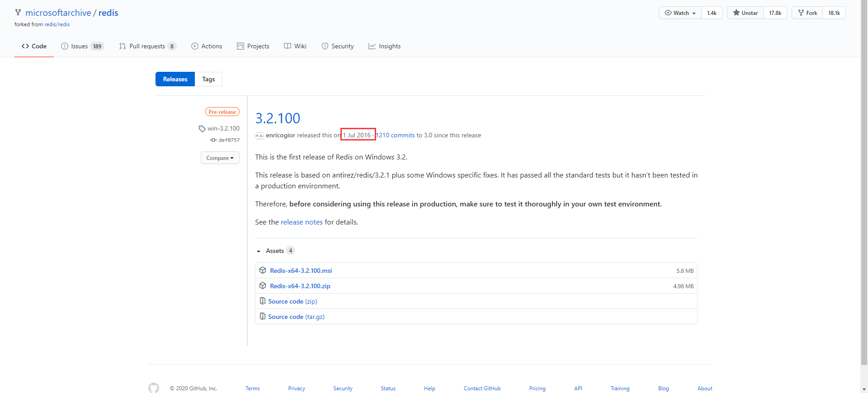Click the file-zip icon for Source code (tar.gz)
The width and height of the screenshot is (868, 393).
coord(263,316)
